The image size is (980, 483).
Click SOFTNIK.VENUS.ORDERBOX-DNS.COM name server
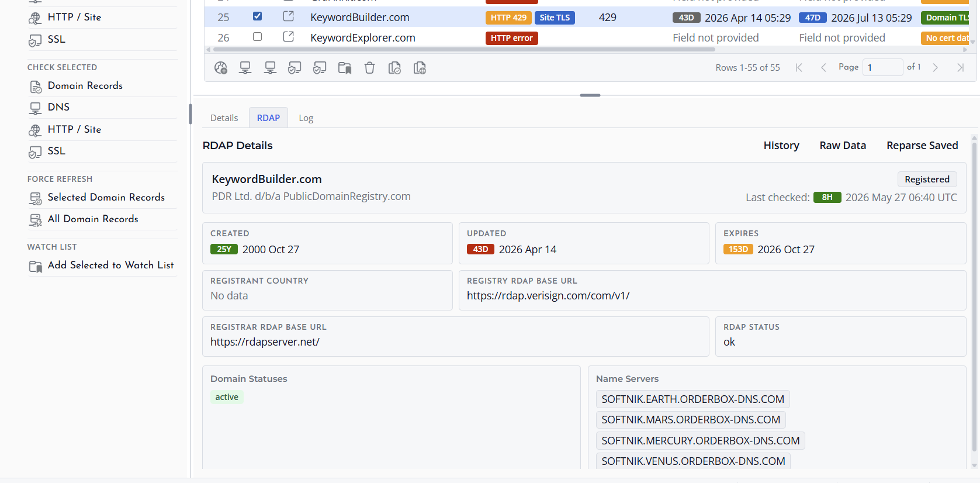[x=694, y=461]
